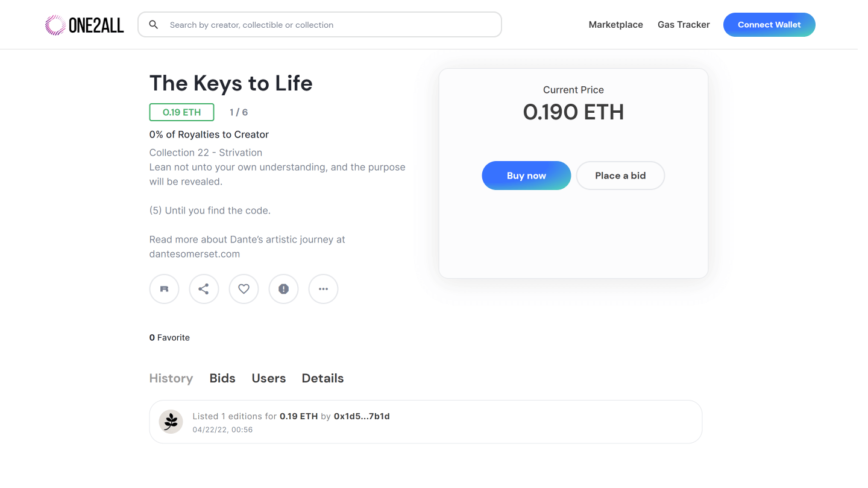Click the report icon below the description
Viewport: 868px width, 488px height.
pyautogui.click(x=283, y=289)
